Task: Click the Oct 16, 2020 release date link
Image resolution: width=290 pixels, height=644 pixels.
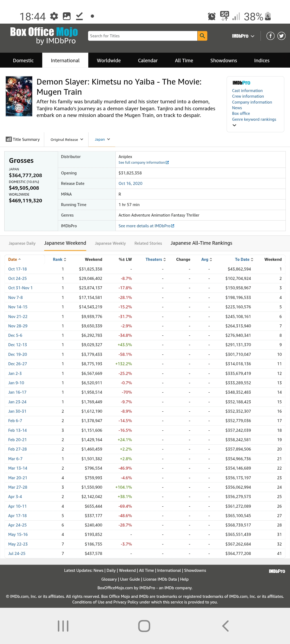Action: 130,184
